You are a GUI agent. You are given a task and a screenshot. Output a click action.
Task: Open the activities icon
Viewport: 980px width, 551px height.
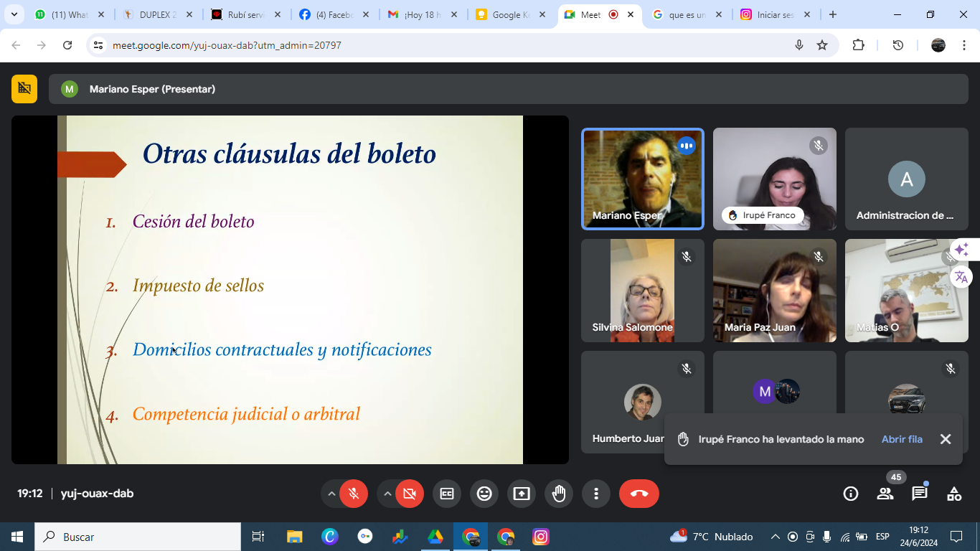coord(953,494)
